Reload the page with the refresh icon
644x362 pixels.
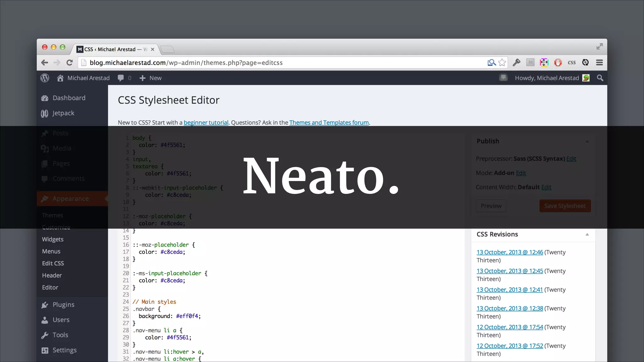pos(69,63)
